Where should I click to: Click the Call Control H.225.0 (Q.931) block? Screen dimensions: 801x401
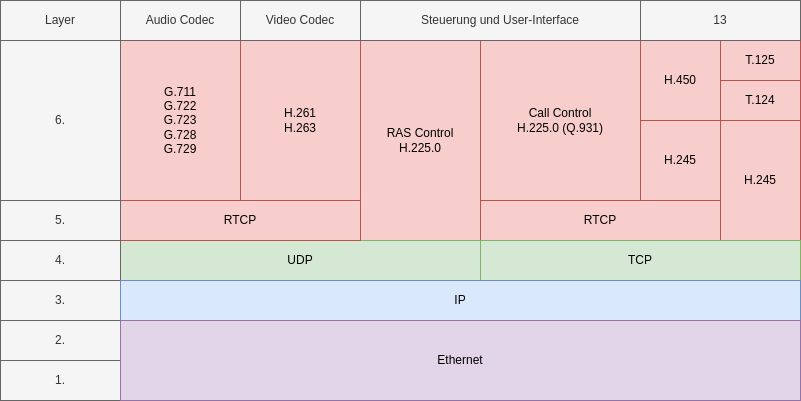point(560,120)
